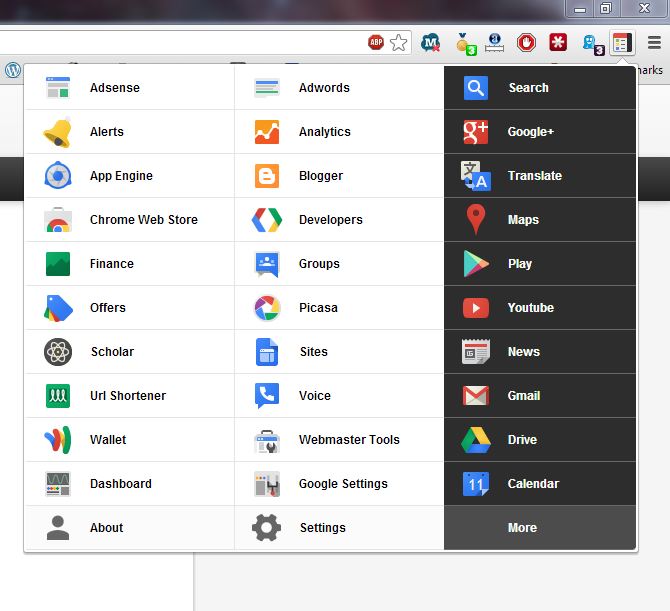
Task: Click the Google apps launcher extension icon
Action: [x=622, y=43]
